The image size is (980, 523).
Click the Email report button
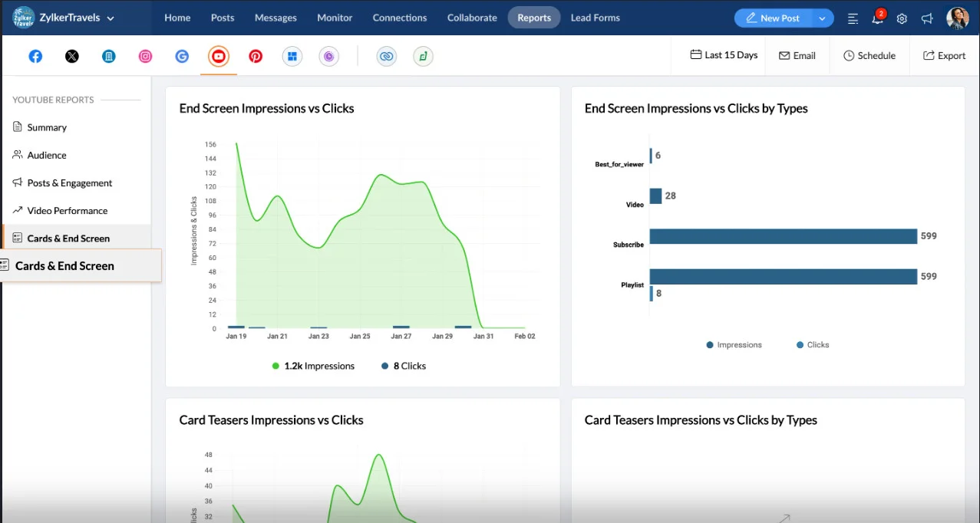tap(797, 55)
